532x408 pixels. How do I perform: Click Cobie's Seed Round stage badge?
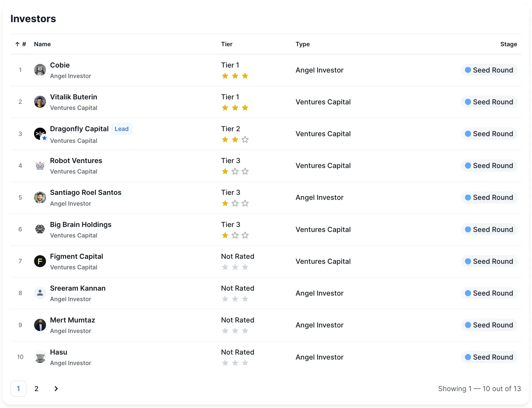coord(489,70)
